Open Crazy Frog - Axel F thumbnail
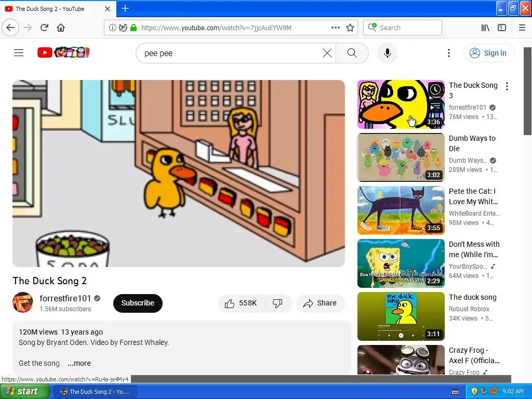 coord(401,360)
